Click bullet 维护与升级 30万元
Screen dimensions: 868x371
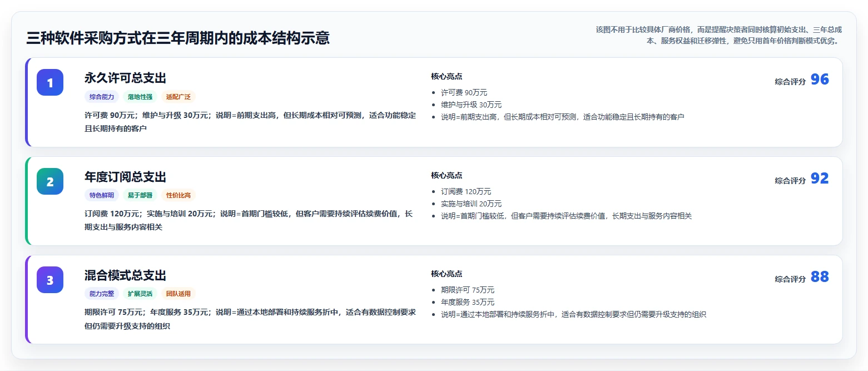(x=471, y=105)
